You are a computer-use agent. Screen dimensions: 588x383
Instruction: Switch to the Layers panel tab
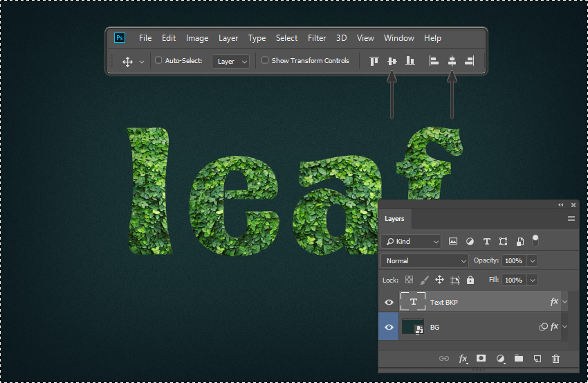click(394, 219)
